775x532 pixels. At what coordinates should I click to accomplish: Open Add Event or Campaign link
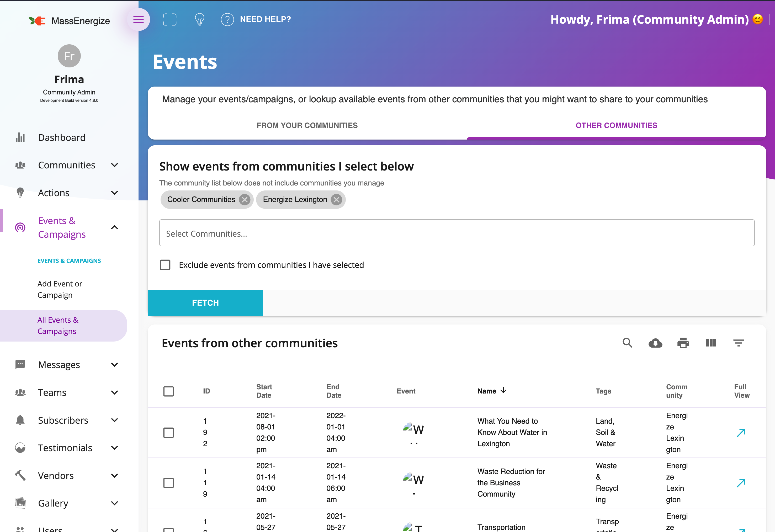(x=60, y=289)
